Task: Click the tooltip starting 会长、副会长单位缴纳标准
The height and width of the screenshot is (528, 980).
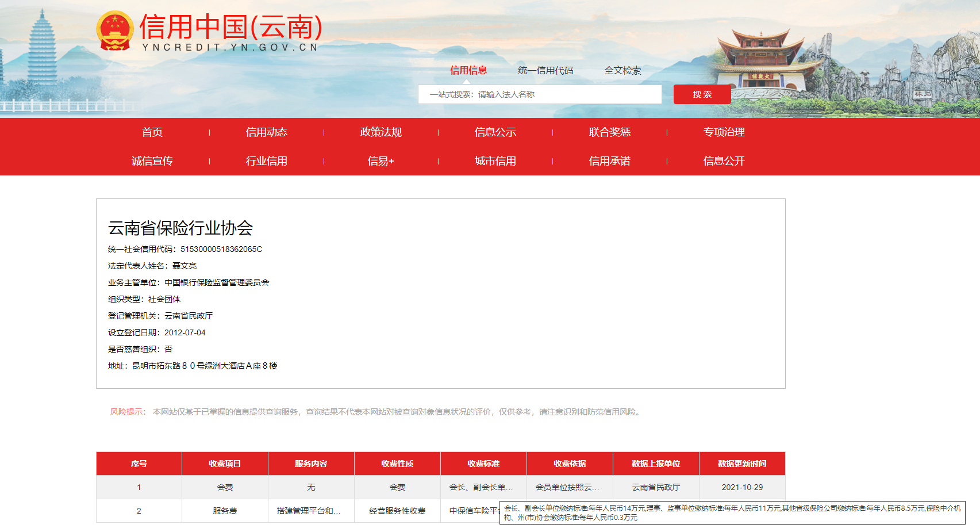Action: point(732,513)
